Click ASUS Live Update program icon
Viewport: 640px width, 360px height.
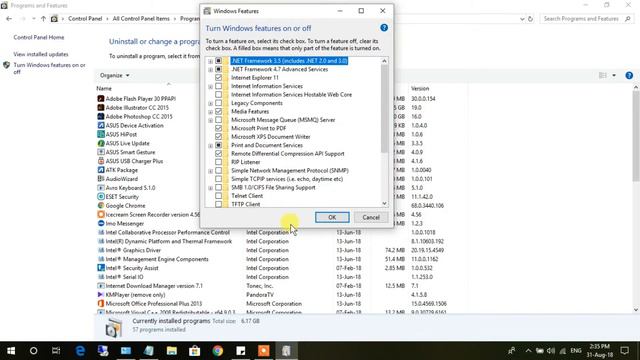point(101,143)
